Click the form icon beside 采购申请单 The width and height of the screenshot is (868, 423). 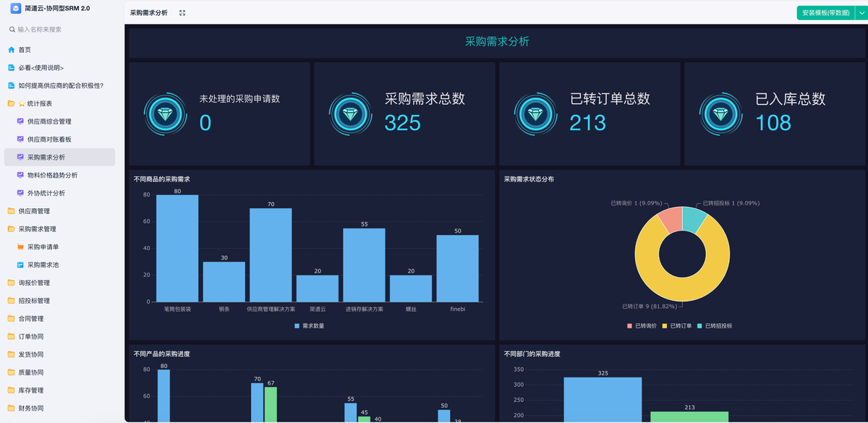click(20, 247)
